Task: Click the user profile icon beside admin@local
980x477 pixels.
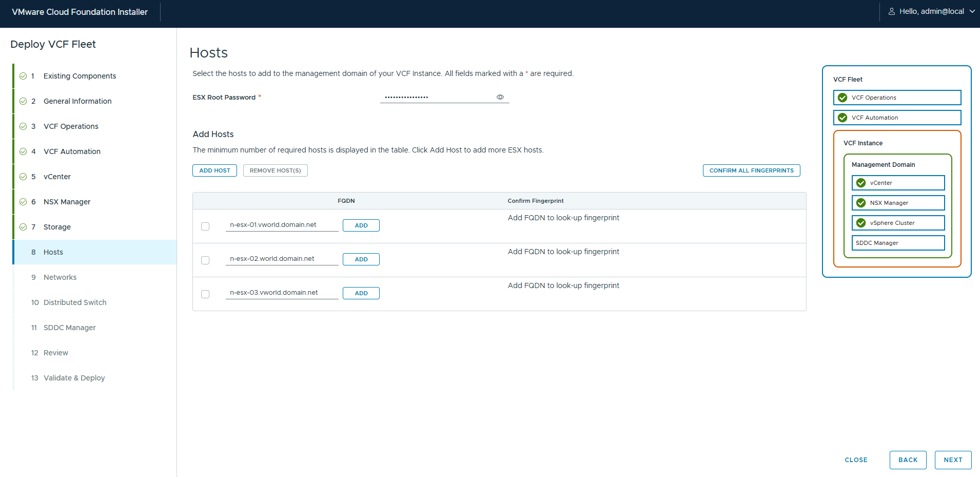Action: coord(892,11)
